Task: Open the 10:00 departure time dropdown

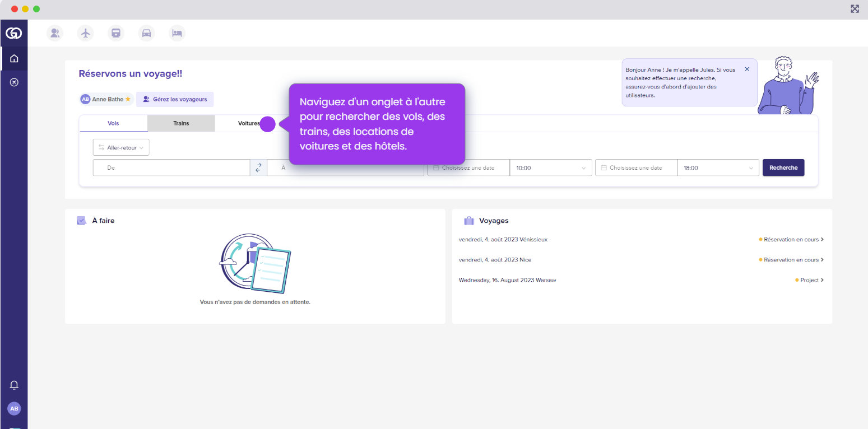Action: point(550,167)
